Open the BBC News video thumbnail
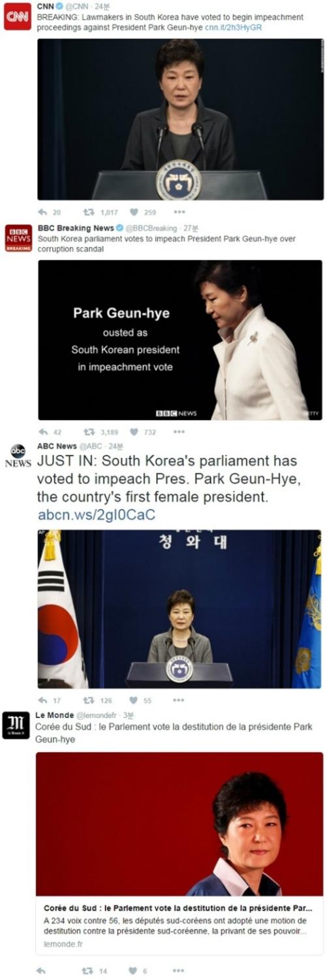 [180, 340]
